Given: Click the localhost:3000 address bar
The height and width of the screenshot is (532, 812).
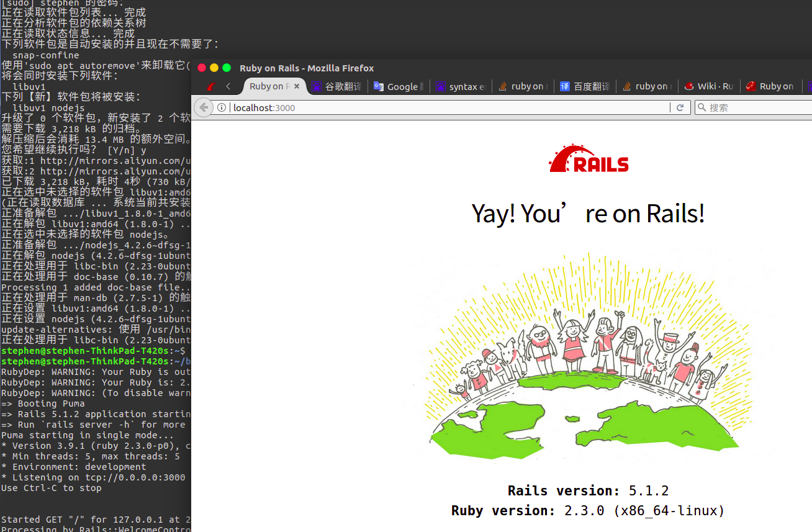Looking at the screenshot, I should coord(451,108).
